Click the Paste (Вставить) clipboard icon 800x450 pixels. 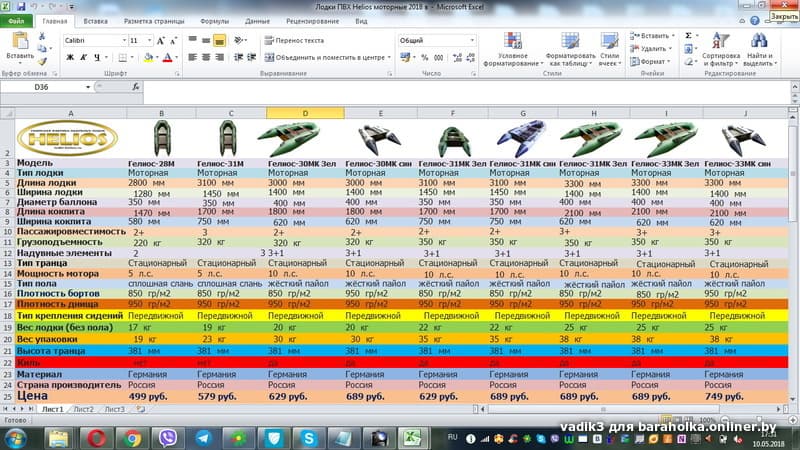20,41
